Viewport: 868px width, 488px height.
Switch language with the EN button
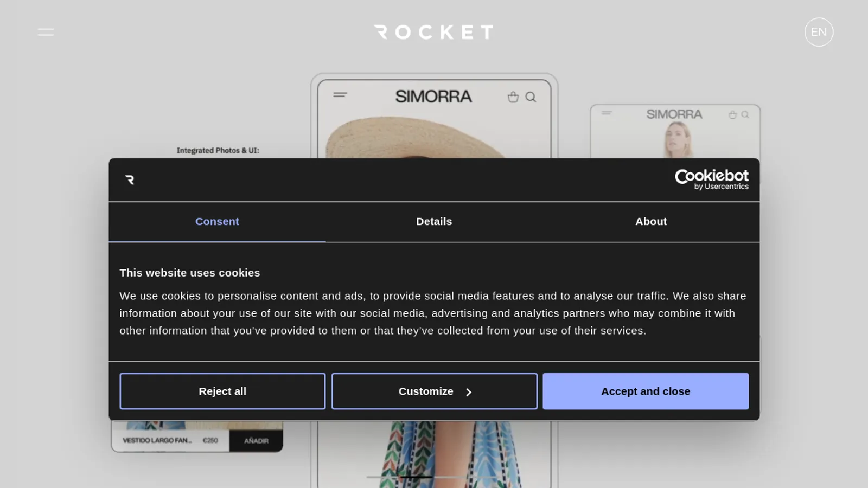pyautogui.click(x=819, y=32)
